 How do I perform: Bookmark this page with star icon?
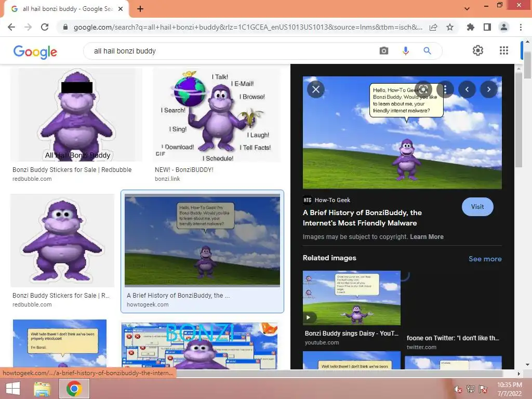click(450, 27)
